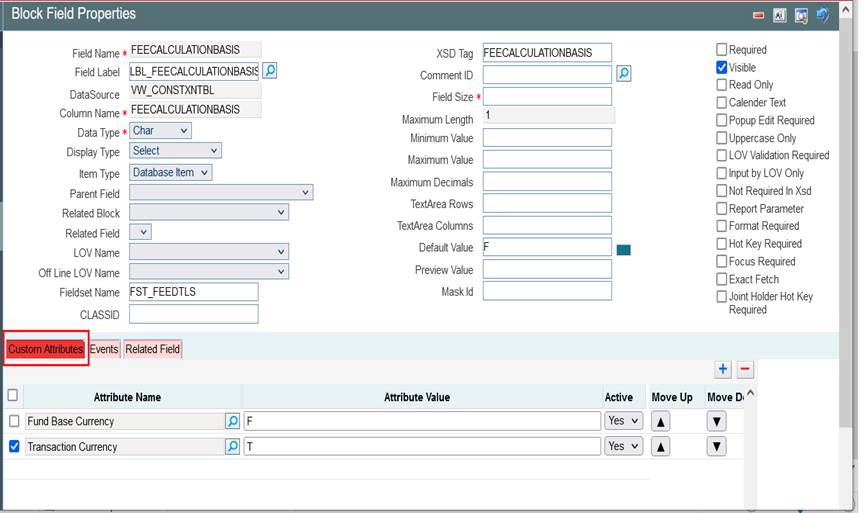Move Fund Base Currency row up
The width and height of the screenshot is (864, 513).
tap(660, 422)
